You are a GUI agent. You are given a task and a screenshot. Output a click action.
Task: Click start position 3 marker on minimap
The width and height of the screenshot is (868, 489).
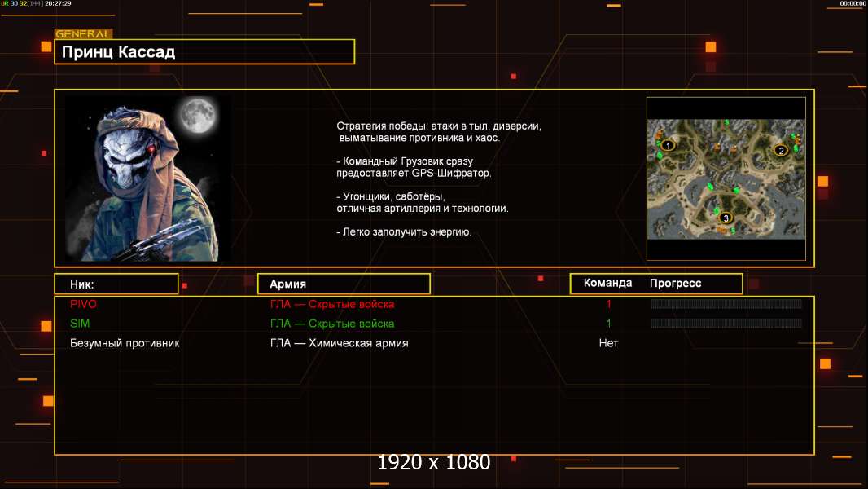(726, 218)
